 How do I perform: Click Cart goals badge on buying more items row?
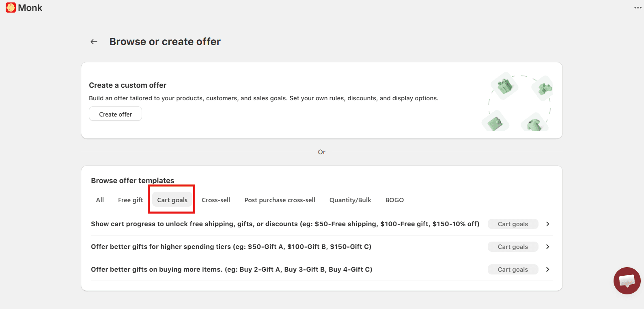coord(513,270)
